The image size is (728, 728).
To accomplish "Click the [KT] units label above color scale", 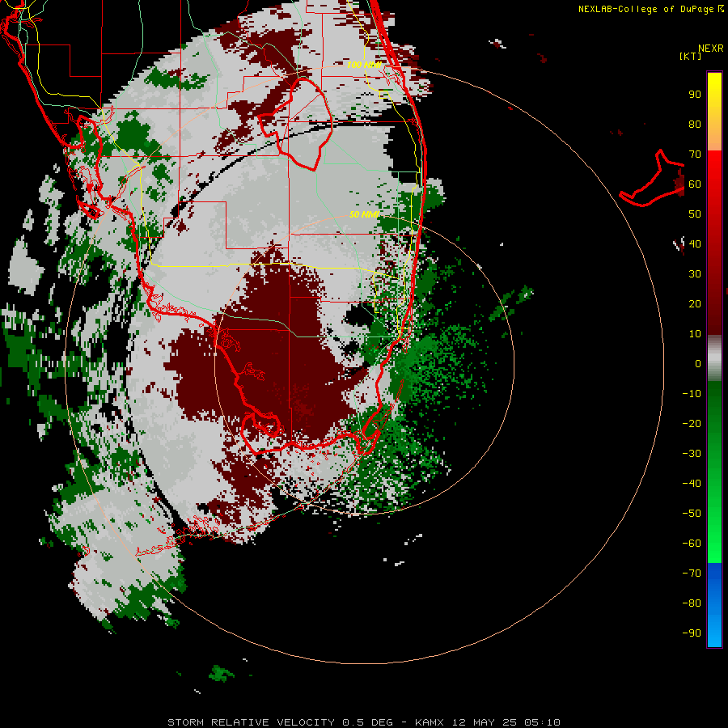I will 690,56.
